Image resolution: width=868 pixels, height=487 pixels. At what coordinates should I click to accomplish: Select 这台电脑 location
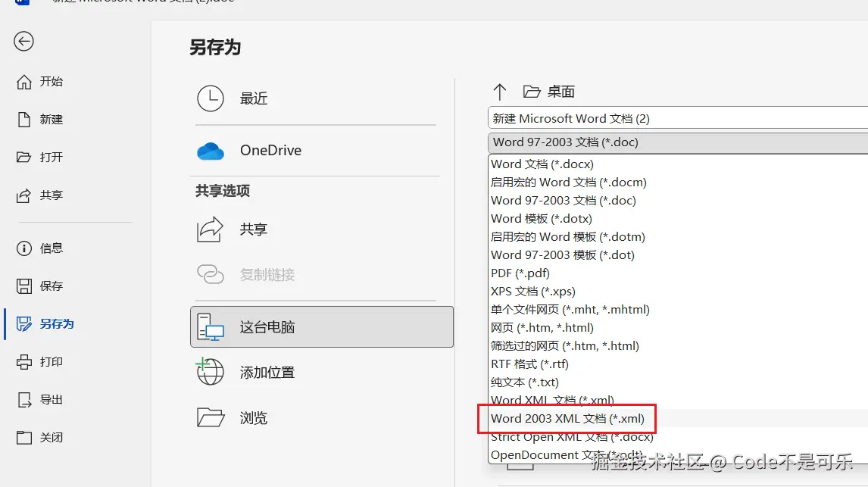[x=322, y=327]
